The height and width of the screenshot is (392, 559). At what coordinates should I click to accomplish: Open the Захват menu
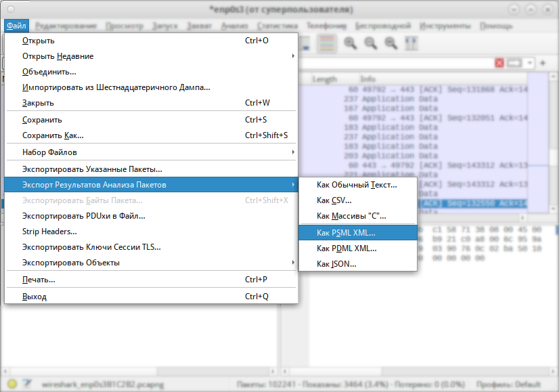coord(199,26)
